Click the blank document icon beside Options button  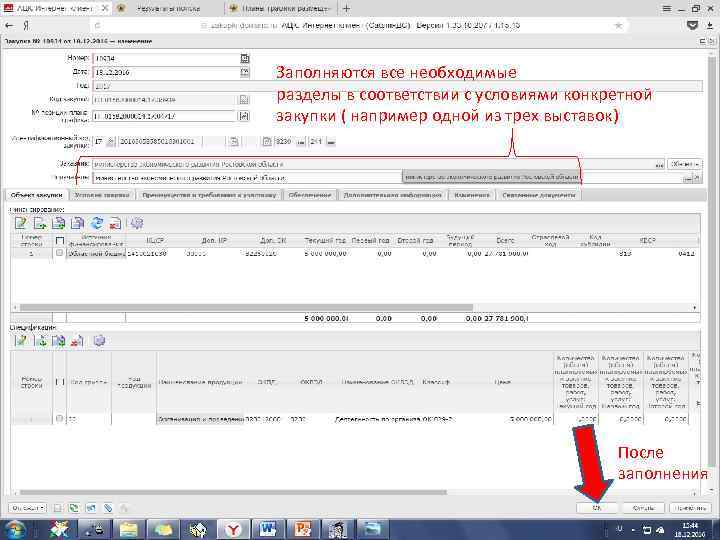[x=57, y=508]
